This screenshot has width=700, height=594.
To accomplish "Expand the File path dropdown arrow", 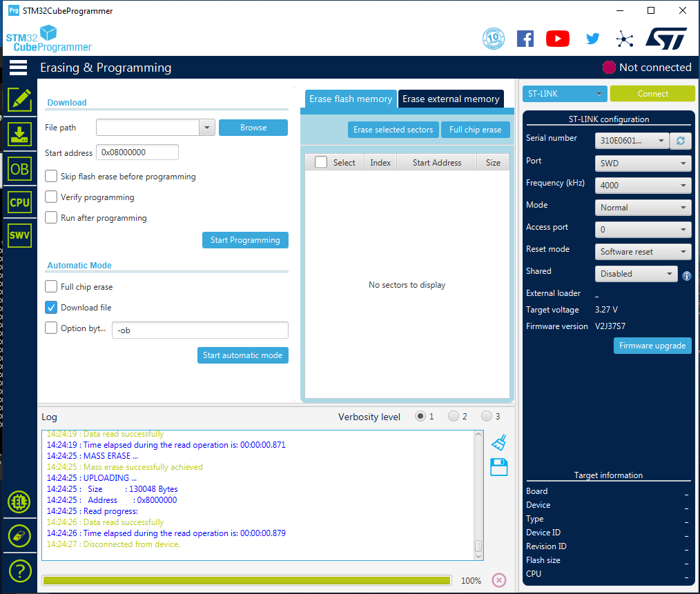I will 206,128.
